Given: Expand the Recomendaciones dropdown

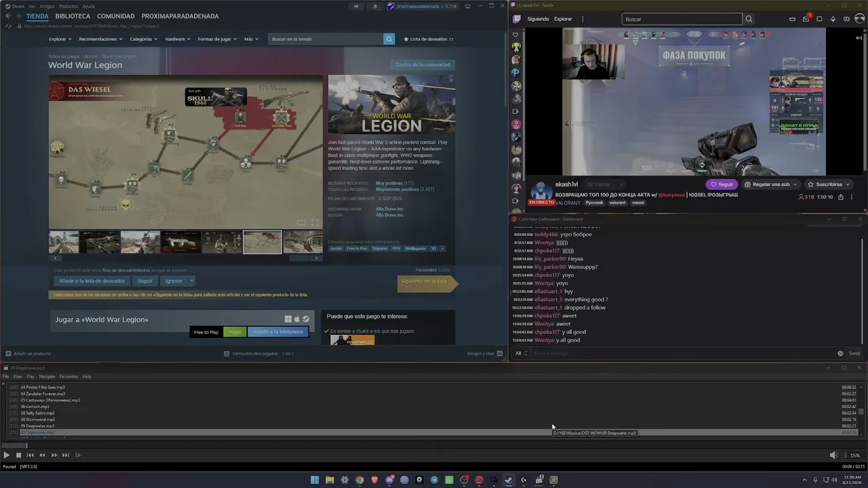Looking at the screenshot, I should [101, 39].
